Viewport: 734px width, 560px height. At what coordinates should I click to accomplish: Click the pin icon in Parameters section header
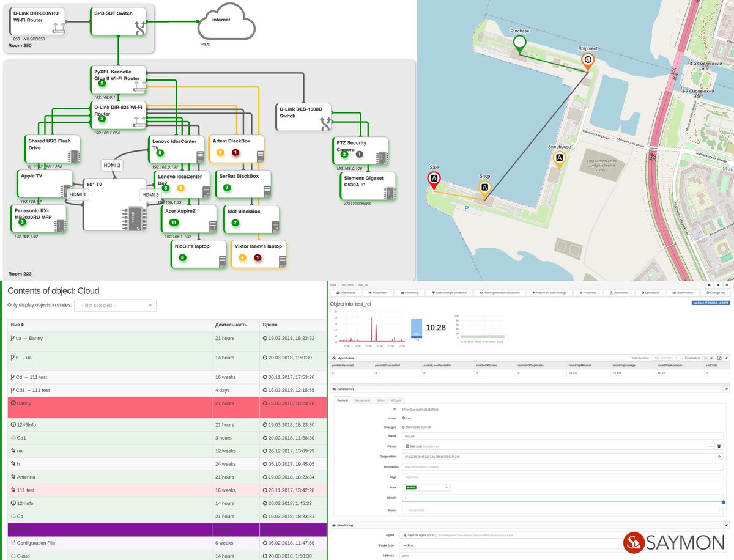[726, 388]
